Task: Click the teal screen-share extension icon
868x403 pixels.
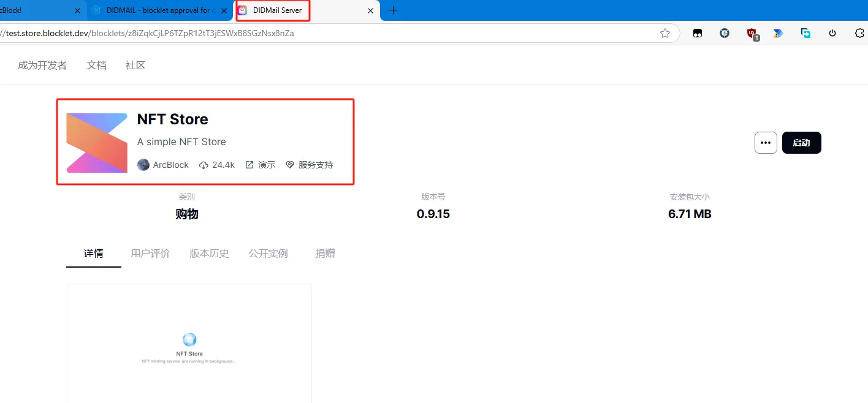Action: [x=806, y=34]
